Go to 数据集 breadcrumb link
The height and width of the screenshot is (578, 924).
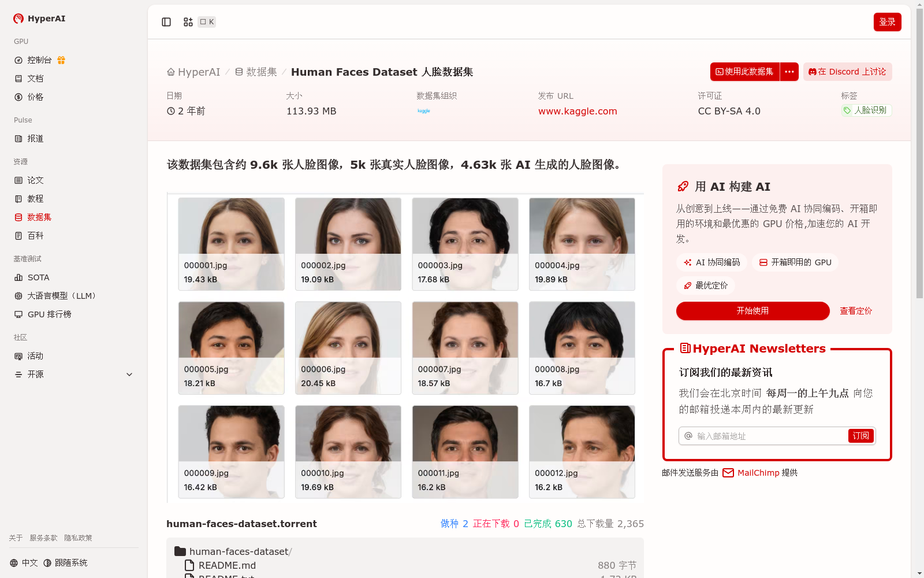(256, 72)
